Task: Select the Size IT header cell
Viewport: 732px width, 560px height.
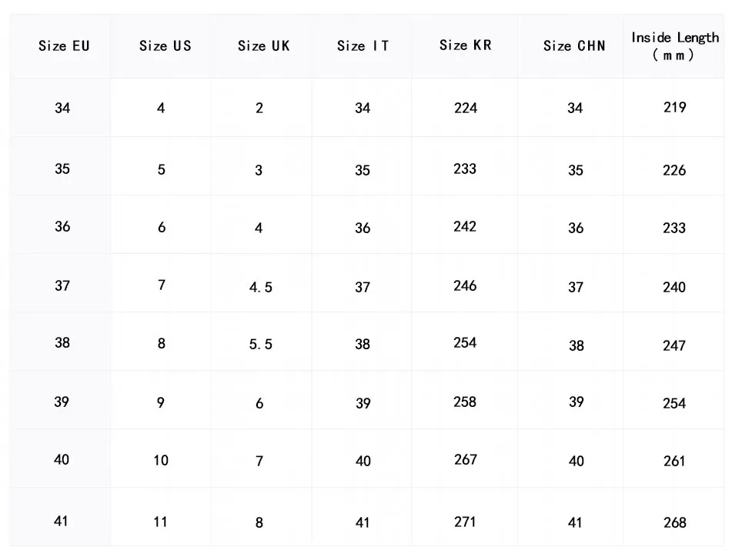Action: coord(363,46)
